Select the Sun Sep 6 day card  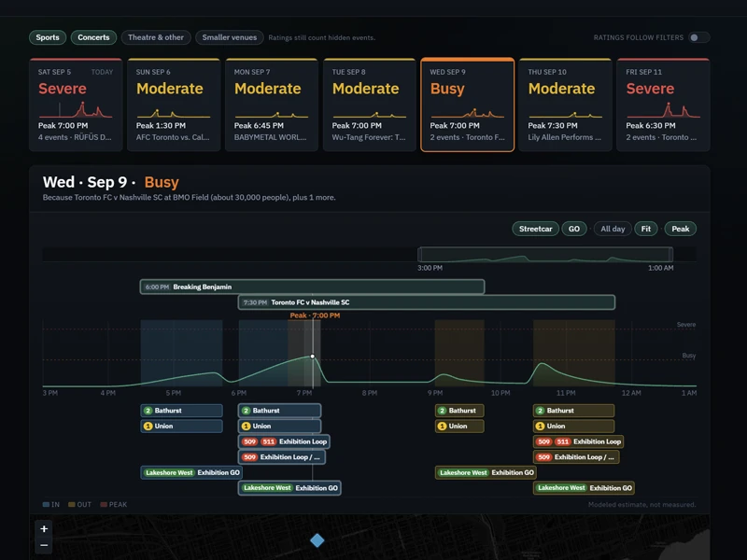coord(174,105)
